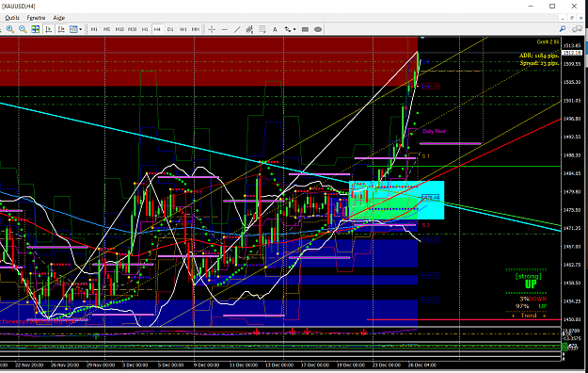
Task: Toggle the Auto Scroll chart icon
Action: [x=48, y=29]
